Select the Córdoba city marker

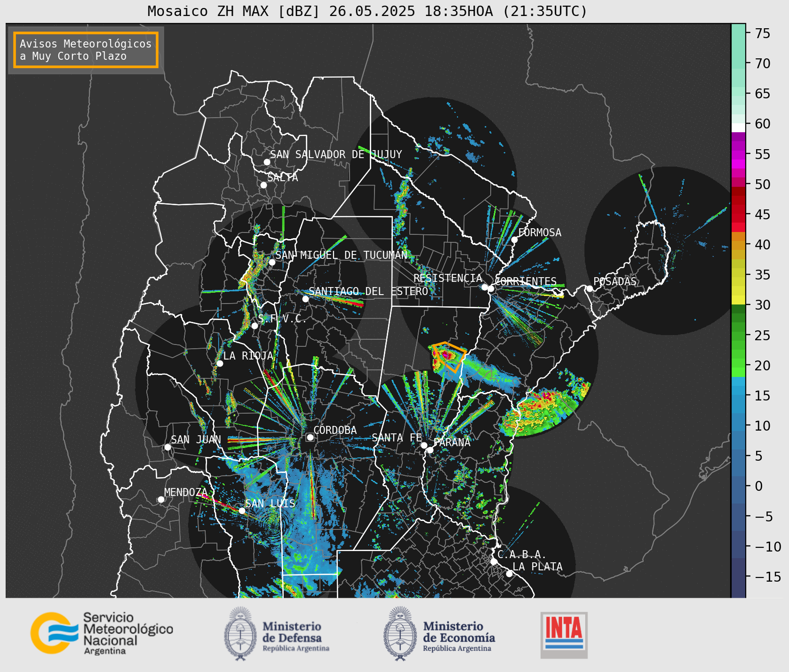pos(310,438)
